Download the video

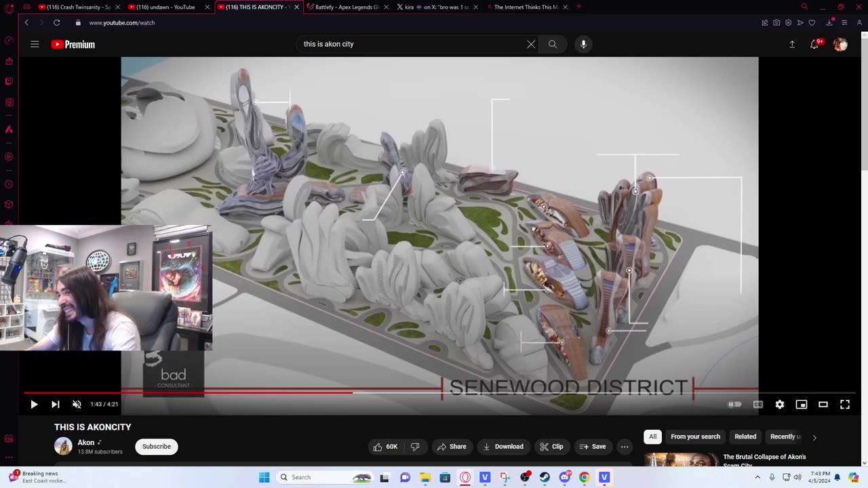pos(503,447)
